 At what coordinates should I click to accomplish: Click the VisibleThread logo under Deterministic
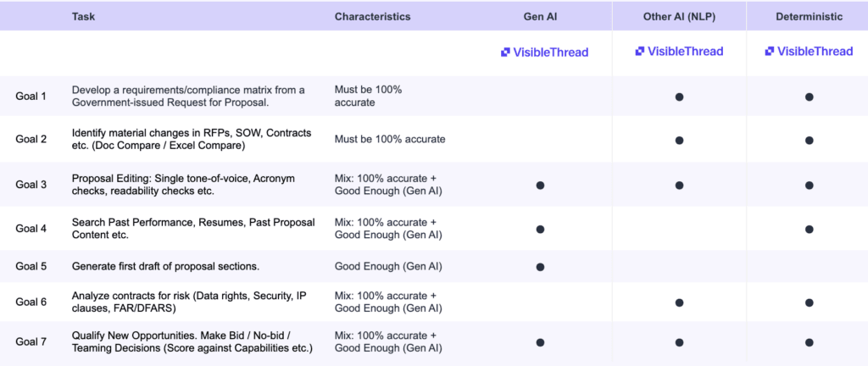[809, 51]
